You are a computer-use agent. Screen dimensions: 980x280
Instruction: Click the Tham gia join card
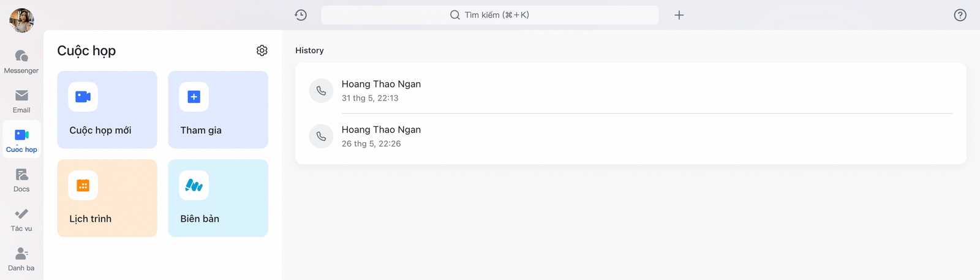tap(218, 110)
